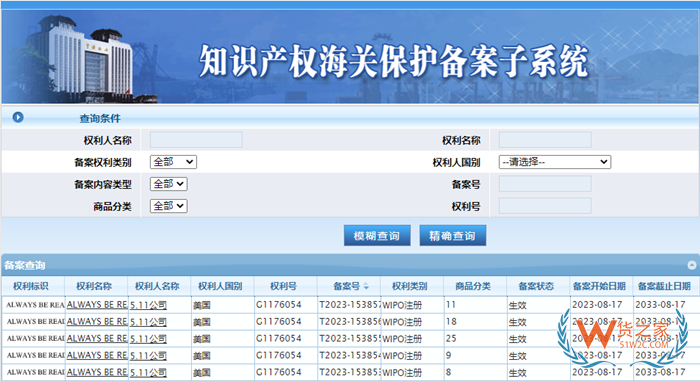Open 5.11公司 link in category 8 row
The image size is (700, 381).
[148, 373]
